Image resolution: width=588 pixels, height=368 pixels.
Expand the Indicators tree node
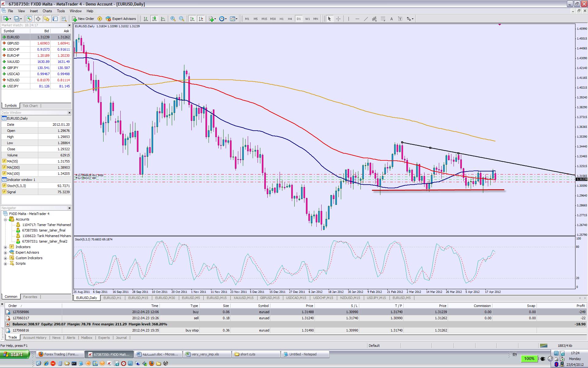pos(5,247)
